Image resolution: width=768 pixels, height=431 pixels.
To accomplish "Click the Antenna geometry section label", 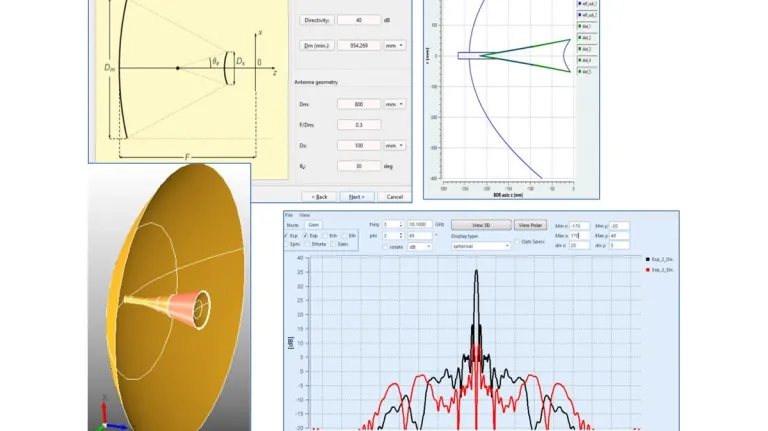I will tap(316, 82).
